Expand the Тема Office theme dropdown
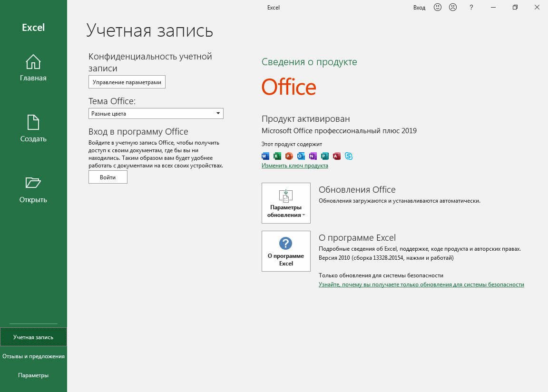Image resolution: width=548 pixels, height=392 pixels. 156,114
